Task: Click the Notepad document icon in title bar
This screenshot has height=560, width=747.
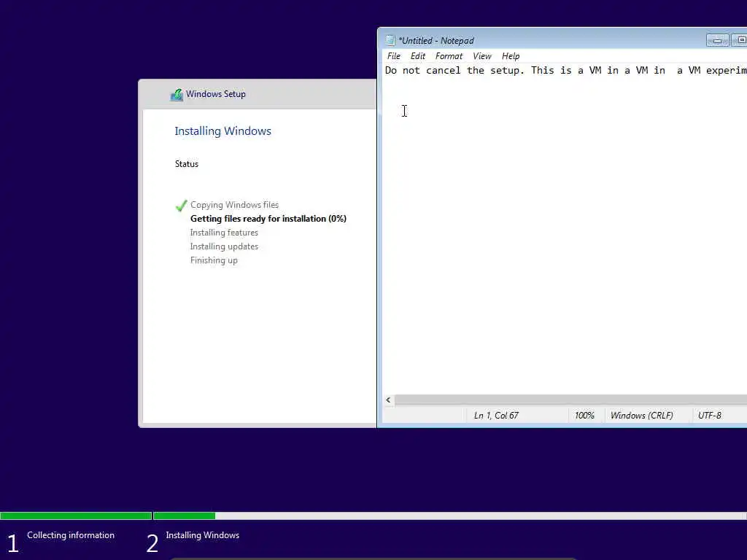Action: pyautogui.click(x=390, y=41)
